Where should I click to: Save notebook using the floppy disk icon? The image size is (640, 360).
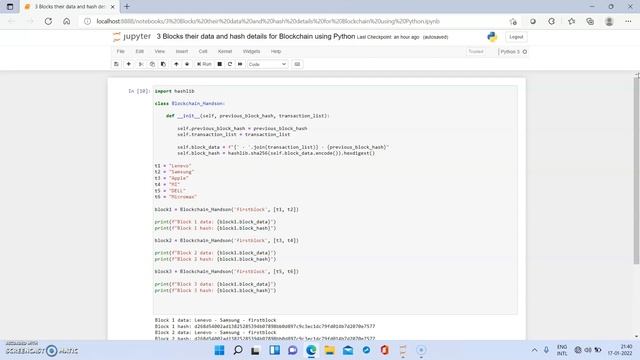coord(116,64)
